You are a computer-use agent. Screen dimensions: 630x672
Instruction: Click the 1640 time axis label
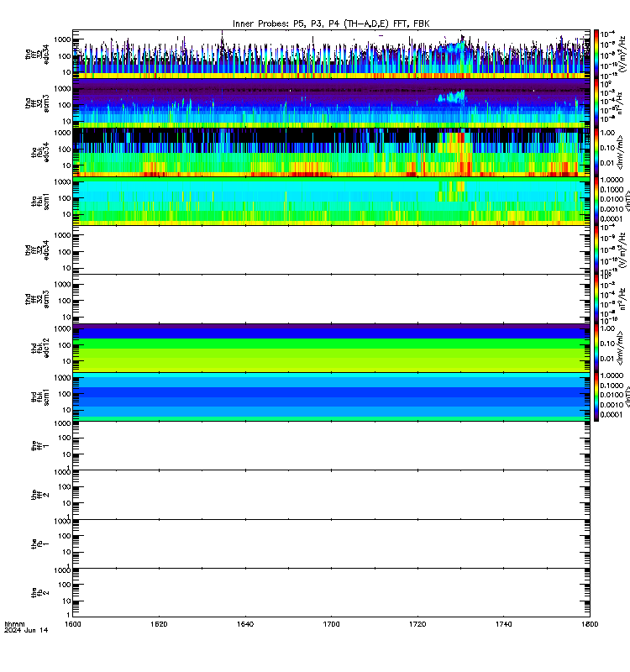[x=244, y=624]
